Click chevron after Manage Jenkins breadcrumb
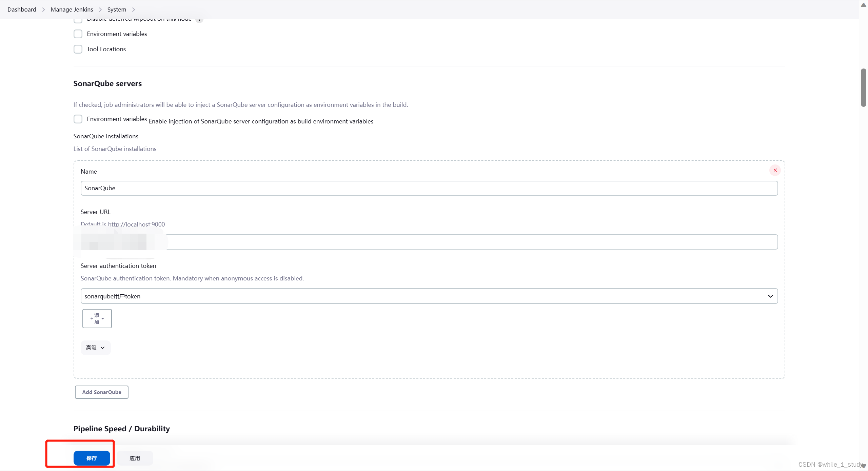 tap(100, 9)
